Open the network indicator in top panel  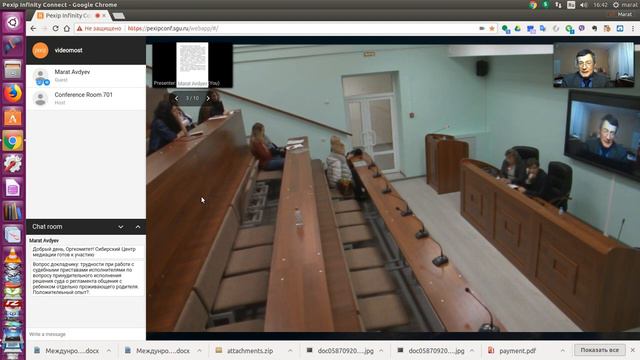click(558, 5)
